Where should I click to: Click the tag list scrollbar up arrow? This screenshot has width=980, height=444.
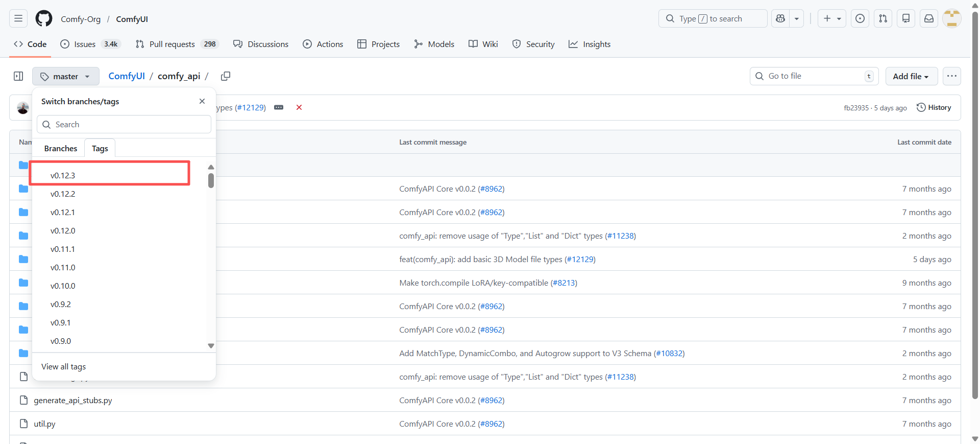point(211,167)
